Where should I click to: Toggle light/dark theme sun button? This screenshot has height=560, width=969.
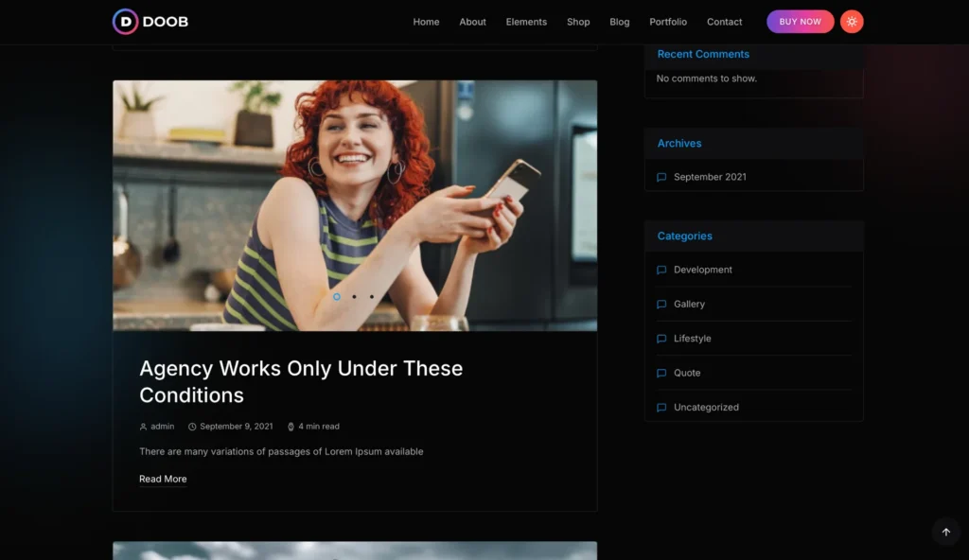tap(852, 22)
